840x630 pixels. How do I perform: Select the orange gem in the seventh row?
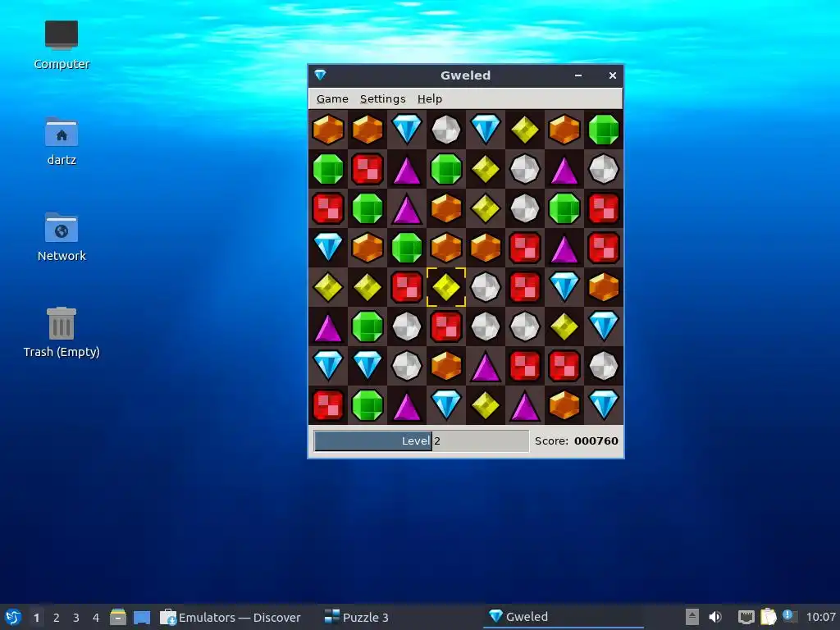click(446, 366)
